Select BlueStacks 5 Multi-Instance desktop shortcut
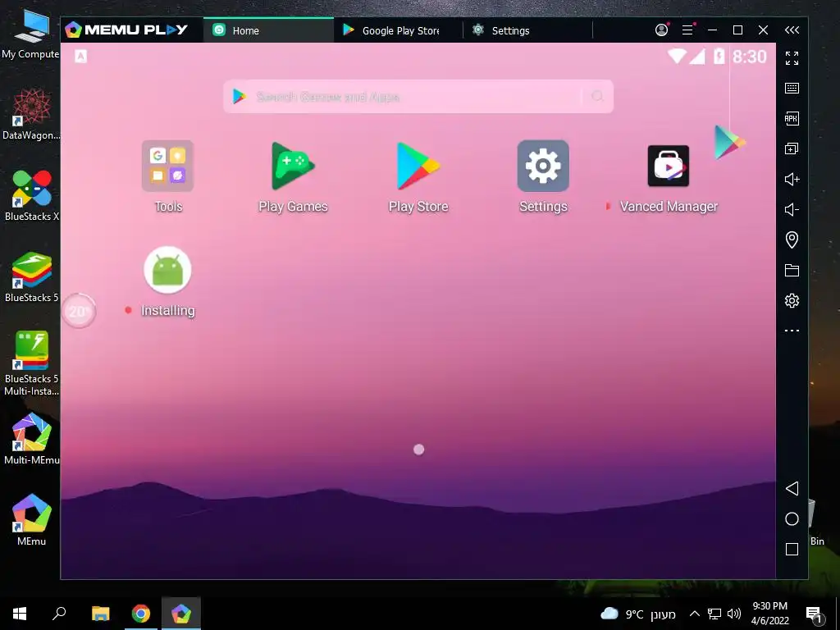Viewport: 840px width, 630px height. point(32,363)
